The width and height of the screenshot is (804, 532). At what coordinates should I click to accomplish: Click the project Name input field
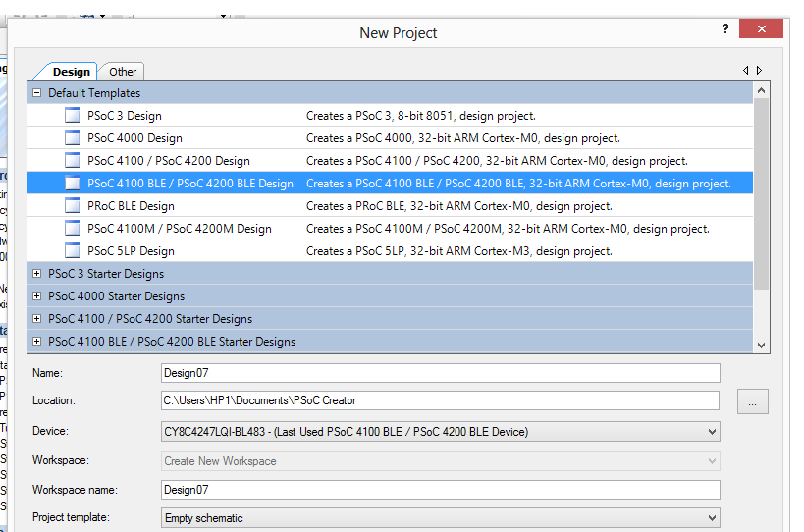[440, 373]
